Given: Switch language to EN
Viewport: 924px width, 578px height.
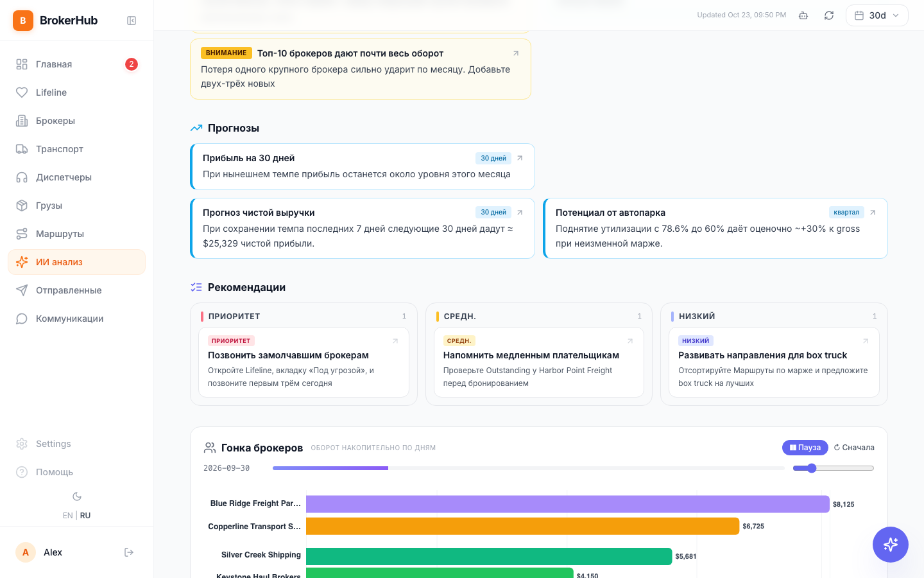Looking at the screenshot, I should click(67, 516).
